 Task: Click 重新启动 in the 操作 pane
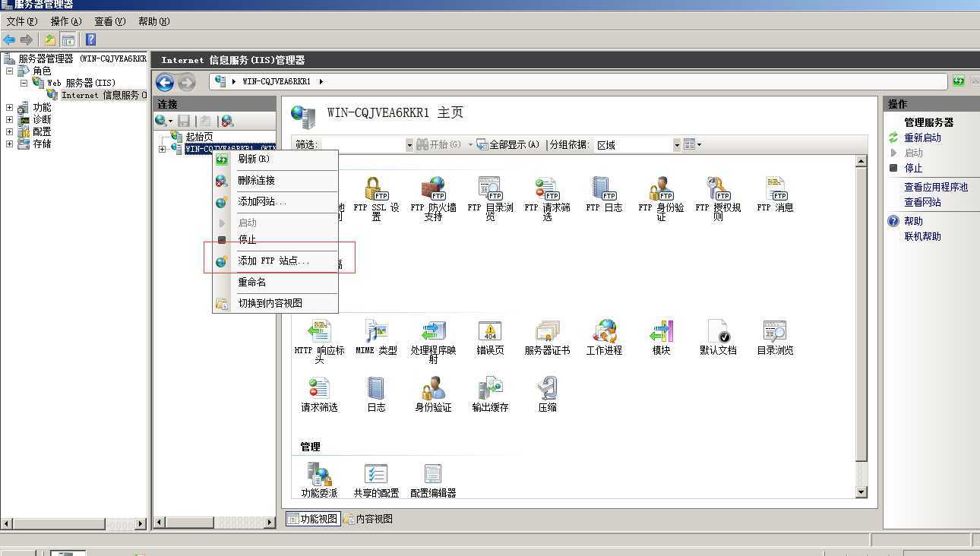(x=922, y=137)
